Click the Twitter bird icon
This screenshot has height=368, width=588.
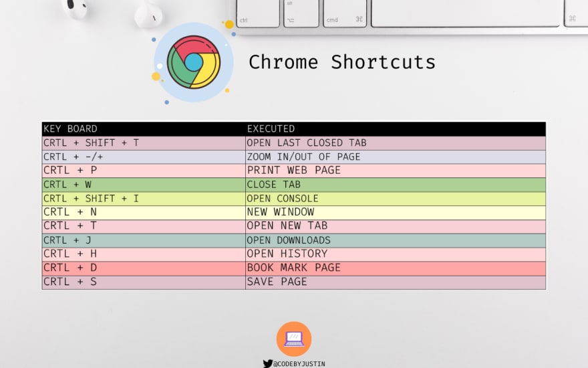click(268, 363)
